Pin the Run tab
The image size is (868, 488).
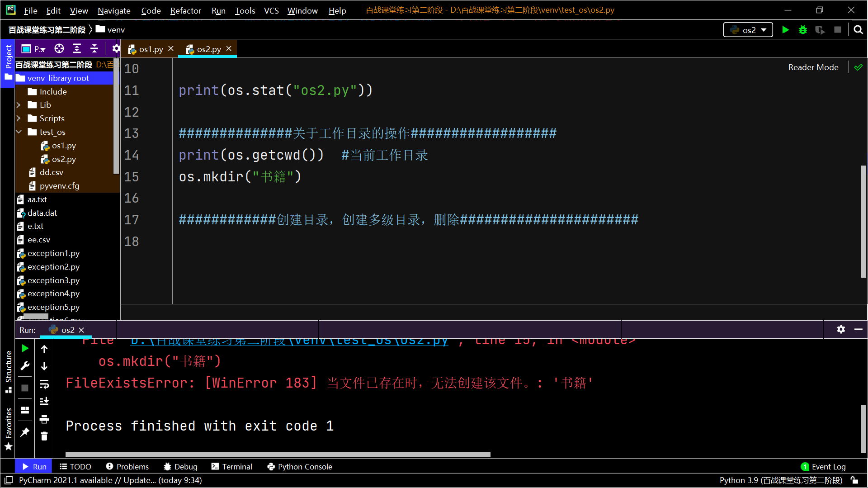click(25, 432)
